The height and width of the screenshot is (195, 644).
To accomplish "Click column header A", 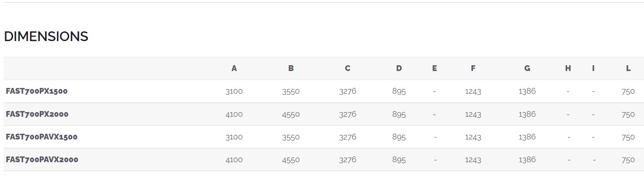I will [x=234, y=68].
